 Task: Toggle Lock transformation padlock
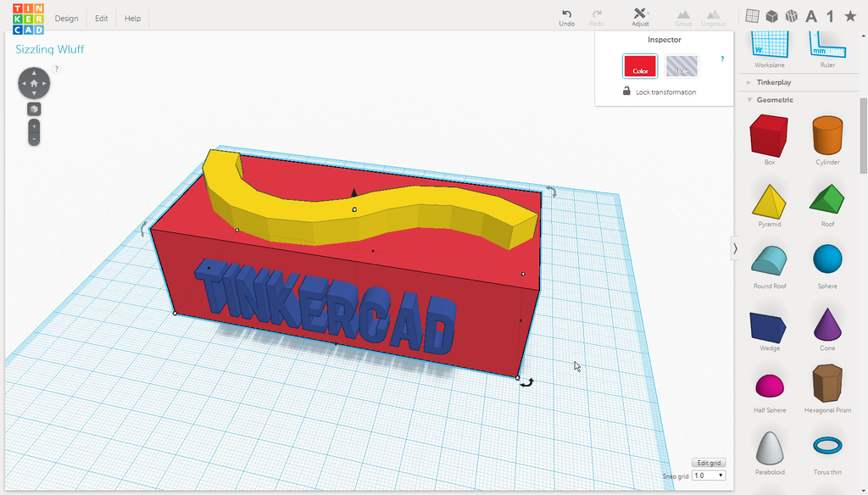coord(626,91)
